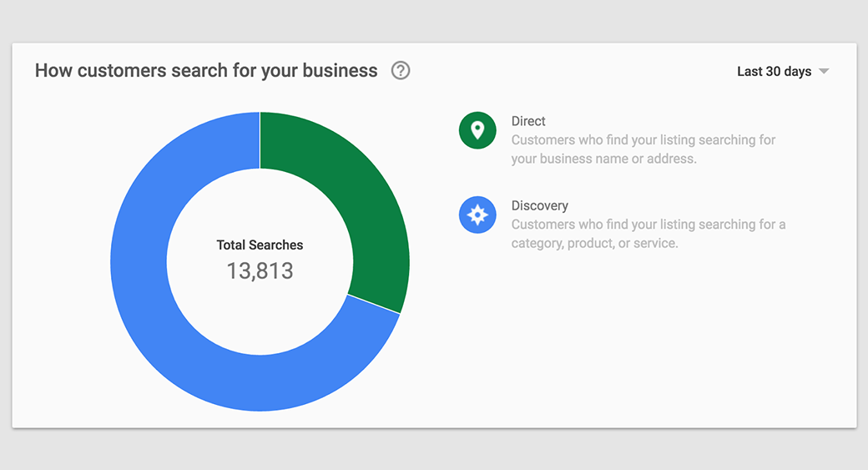Click the help question mark icon
This screenshot has width=868, height=470.
401,71
